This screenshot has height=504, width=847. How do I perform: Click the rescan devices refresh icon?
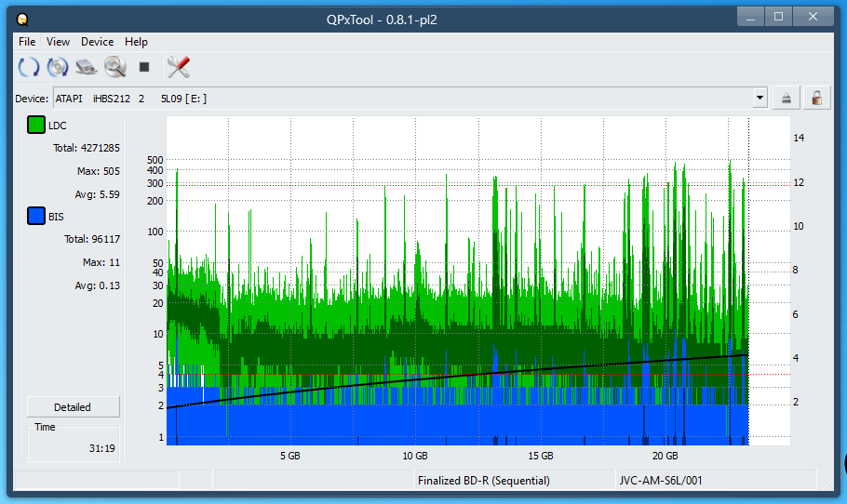pyautogui.click(x=29, y=67)
